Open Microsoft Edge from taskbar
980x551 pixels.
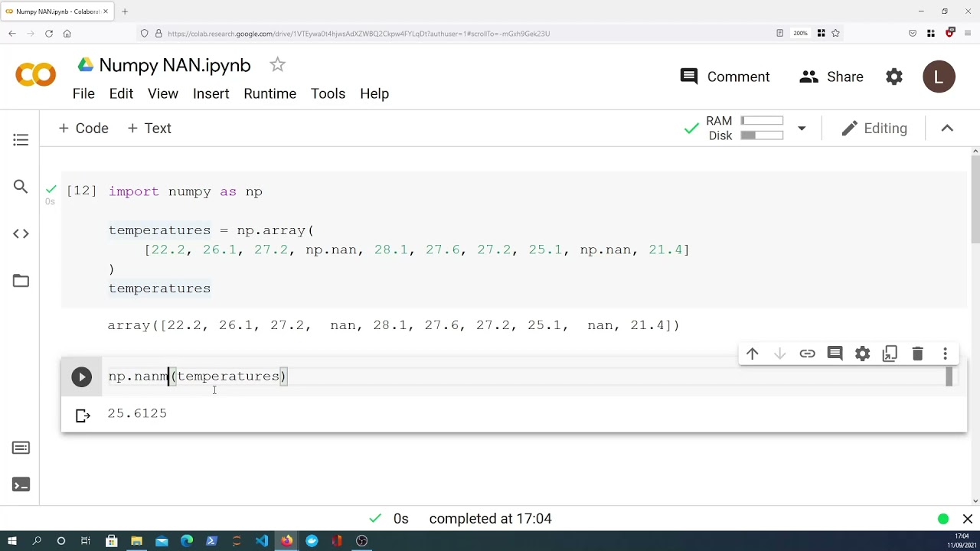(187, 541)
